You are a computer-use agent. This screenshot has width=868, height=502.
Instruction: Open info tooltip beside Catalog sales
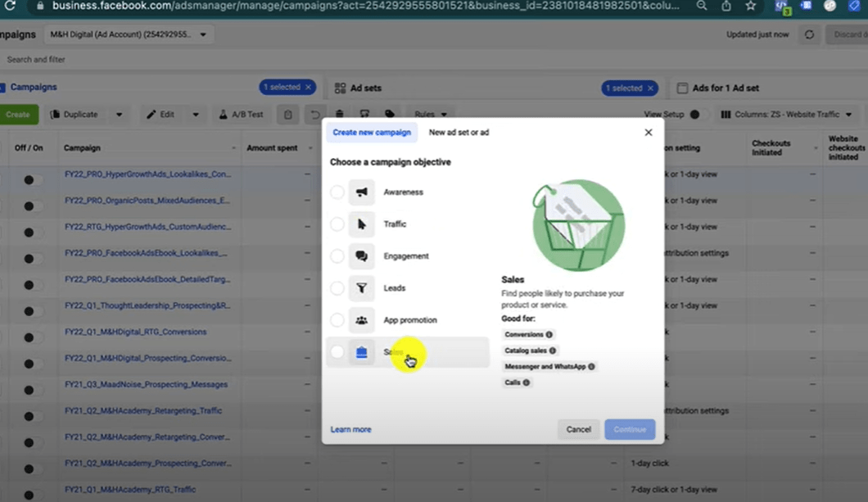(553, 350)
